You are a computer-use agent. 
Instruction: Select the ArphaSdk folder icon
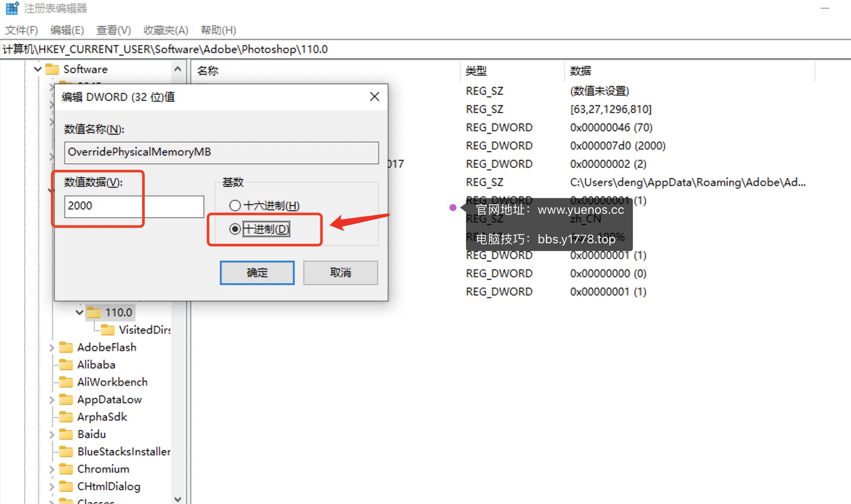click(x=66, y=417)
